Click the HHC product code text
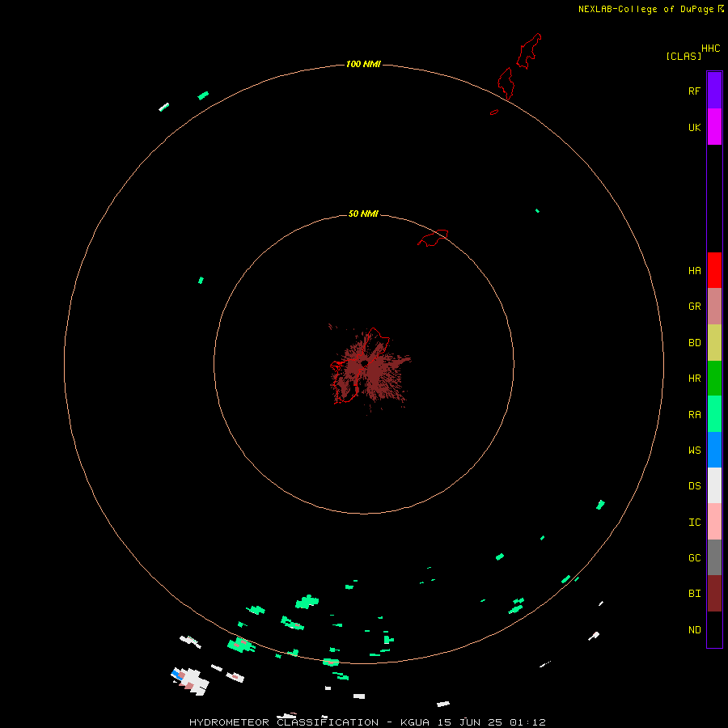728x728 pixels. [710, 49]
